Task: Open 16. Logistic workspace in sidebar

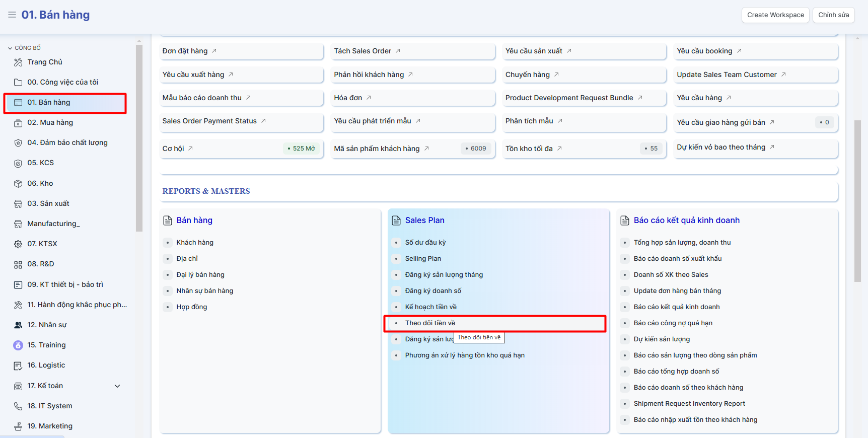Action: (46, 365)
